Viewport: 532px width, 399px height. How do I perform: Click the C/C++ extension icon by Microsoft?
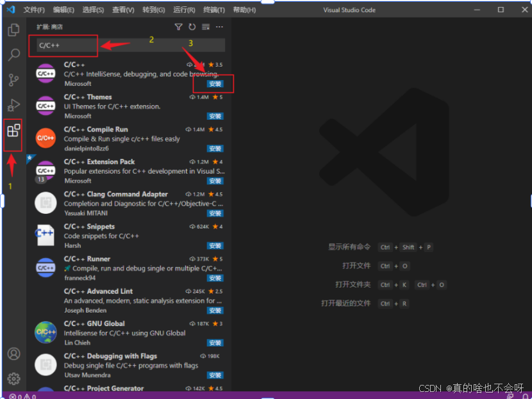click(x=46, y=74)
